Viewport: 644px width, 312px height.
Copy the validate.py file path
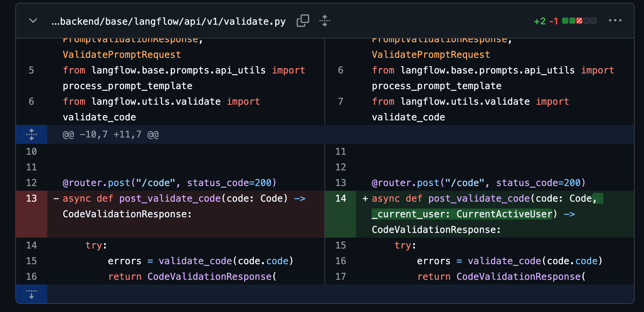click(x=303, y=21)
